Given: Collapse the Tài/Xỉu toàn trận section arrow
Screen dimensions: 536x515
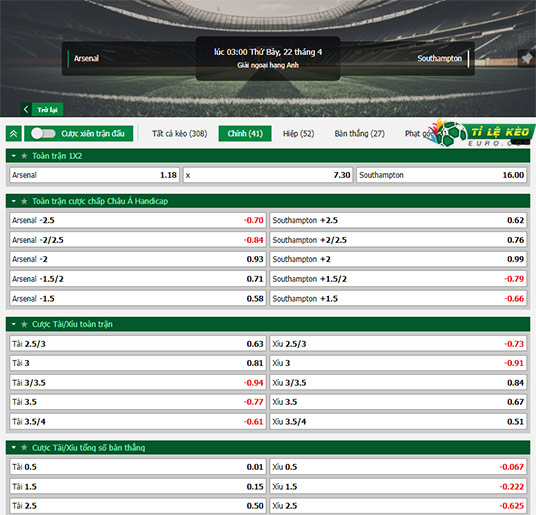Looking at the screenshot, I should click(14, 324).
